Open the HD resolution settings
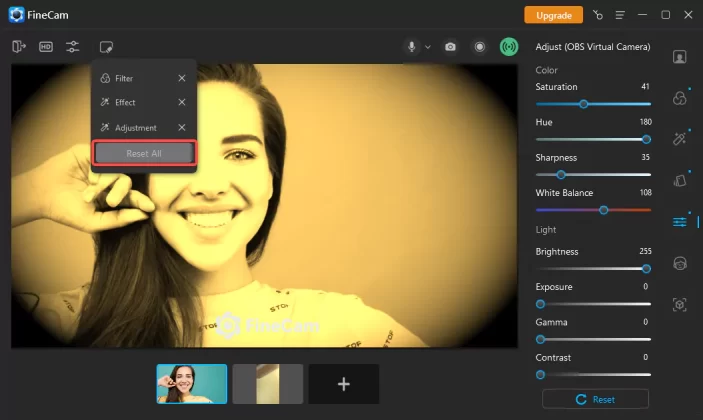The width and height of the screenshot is (703, 420). 46,47
